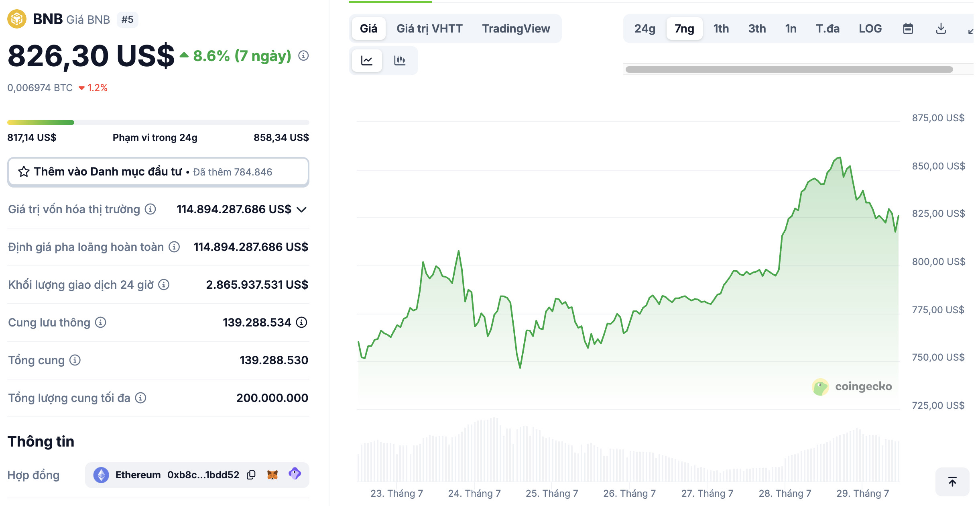Set chart range to 1n

791,29
